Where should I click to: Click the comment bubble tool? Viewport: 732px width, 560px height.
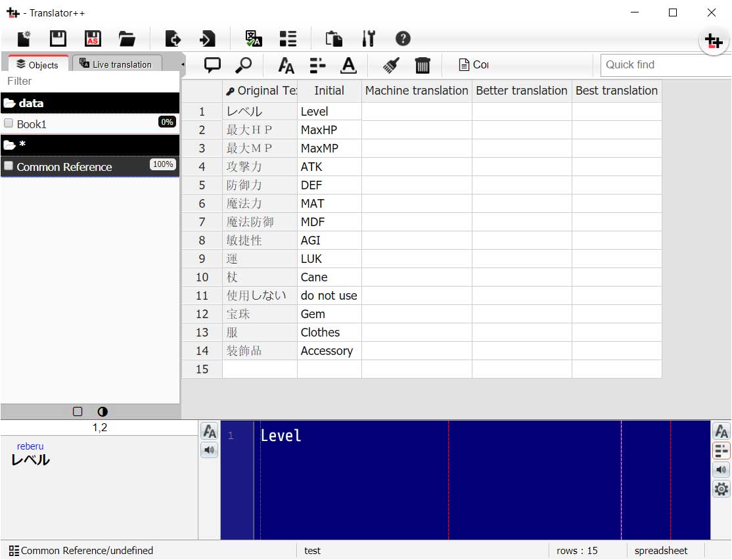pyautogui.click(x=212, y=64)
